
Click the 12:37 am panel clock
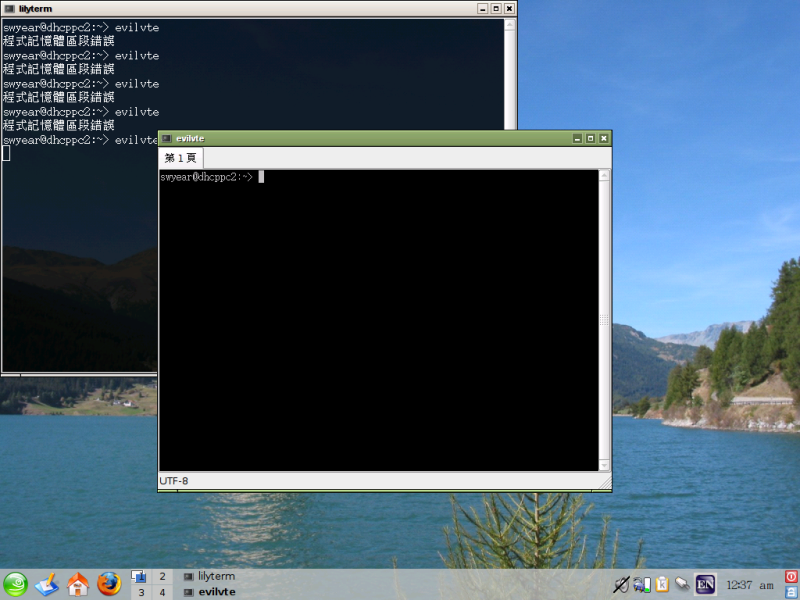pos(750,585)
